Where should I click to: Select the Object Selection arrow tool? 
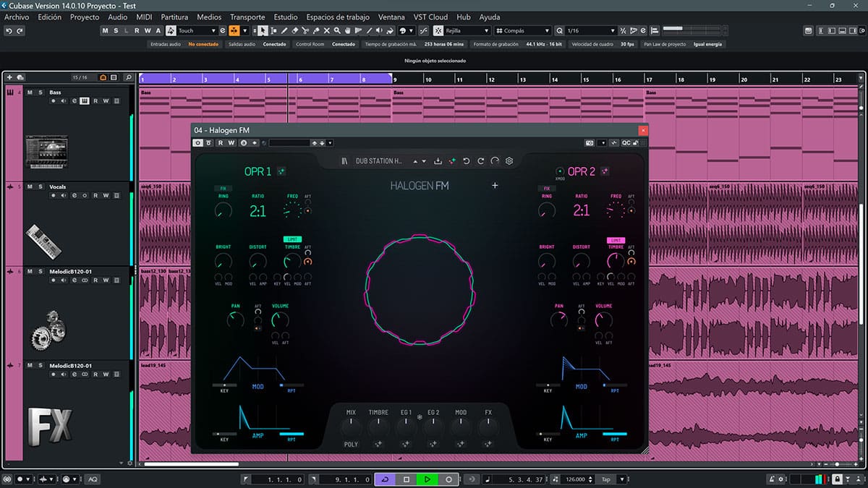coord(263,30)
